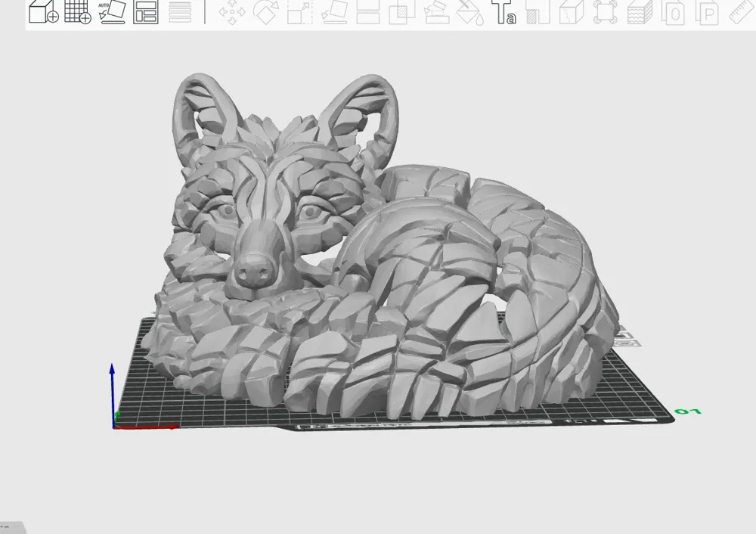Select the Measure ruler tool

tap(742, 11)
